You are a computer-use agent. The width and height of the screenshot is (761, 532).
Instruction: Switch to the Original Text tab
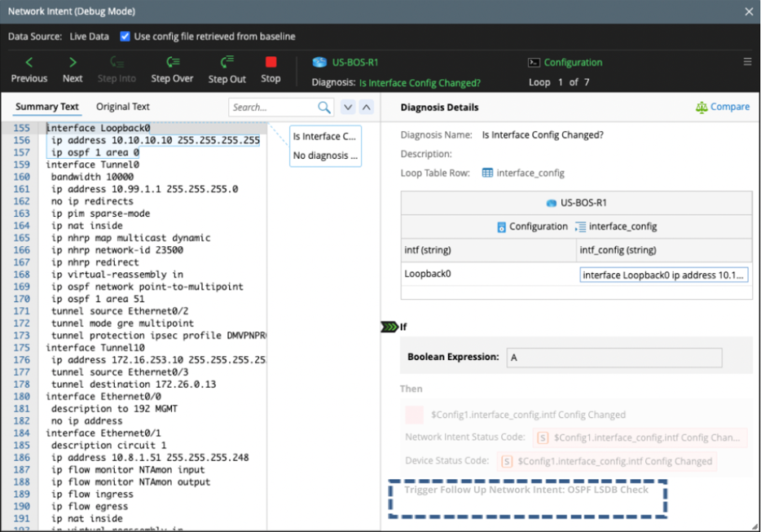click(123, 107)
